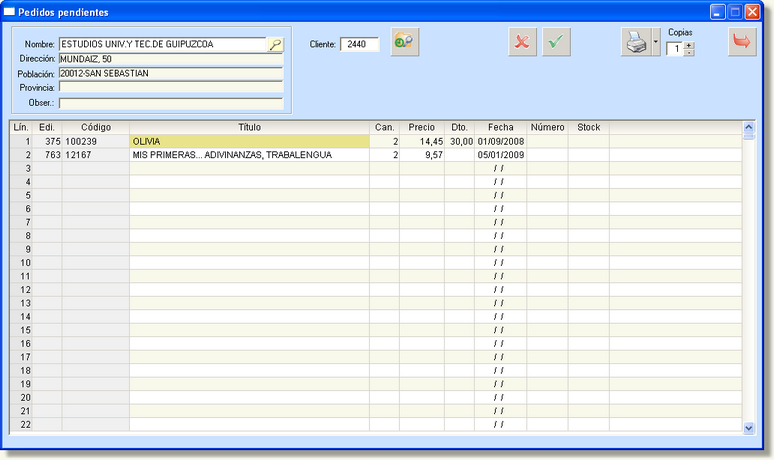Minimize the Pedidos pendientes window
Image resolution: width=774 pixels, height=460 pixels.
pyautogui.click(x=718, y=12)
